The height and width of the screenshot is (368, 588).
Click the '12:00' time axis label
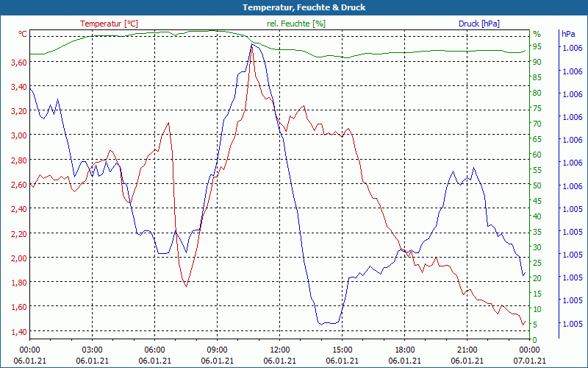(x=280, y=350)
